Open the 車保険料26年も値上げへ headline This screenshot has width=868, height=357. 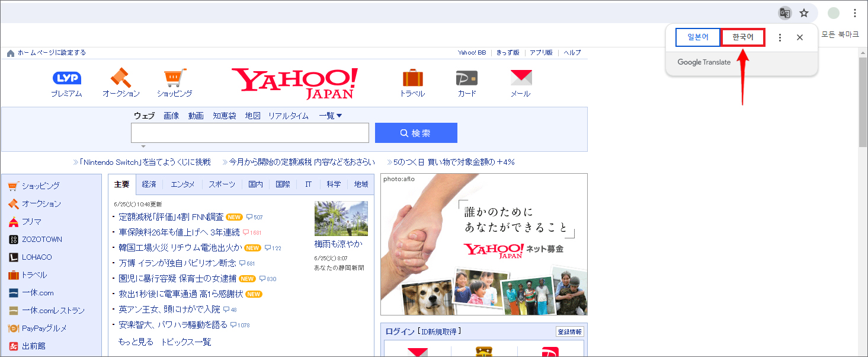tap(179, 232)
